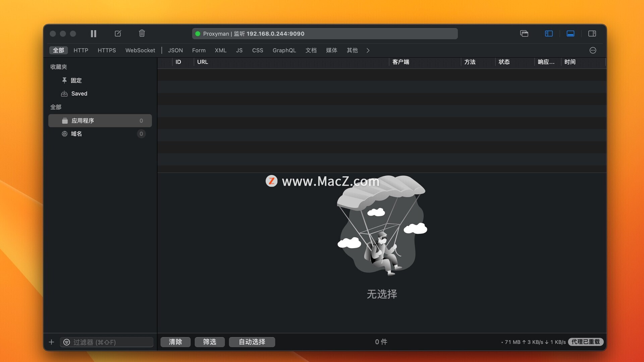Select the 全部 filter tab

point(58,50)
